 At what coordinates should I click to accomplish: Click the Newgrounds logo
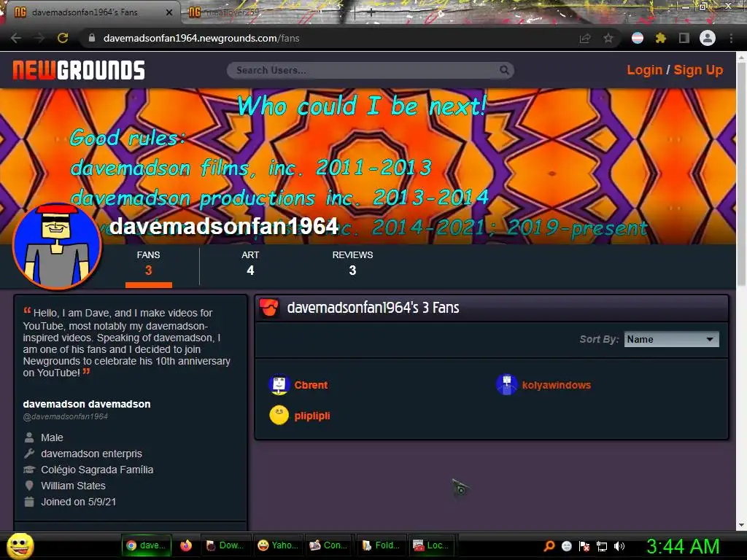coord(79,70)
